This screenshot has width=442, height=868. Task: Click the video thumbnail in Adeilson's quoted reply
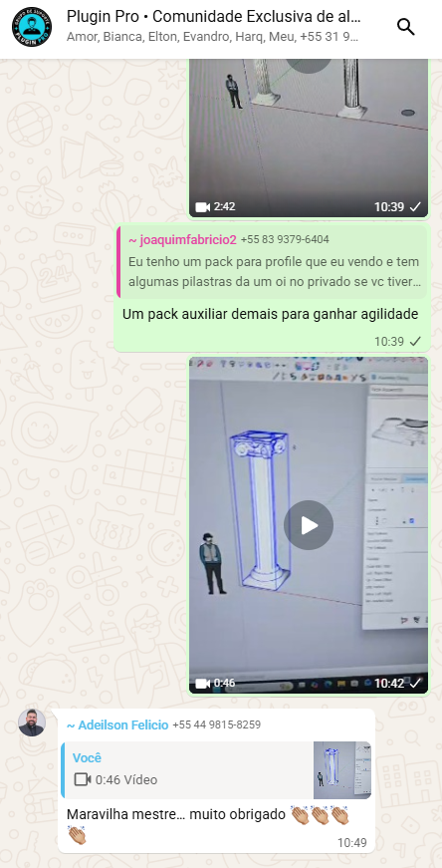coord(342,770)
